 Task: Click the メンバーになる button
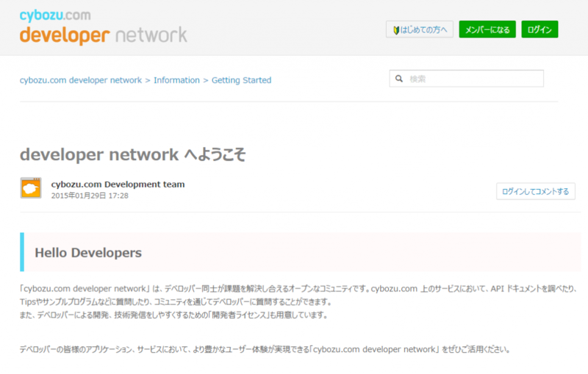click(x=487, y=29)
